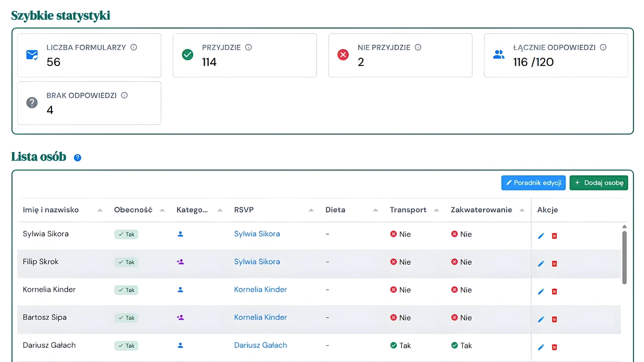This screenshot has height=362, width=644.
Task: Click info icon next to Brak odpowiedzi
Action: pos(124,95)
